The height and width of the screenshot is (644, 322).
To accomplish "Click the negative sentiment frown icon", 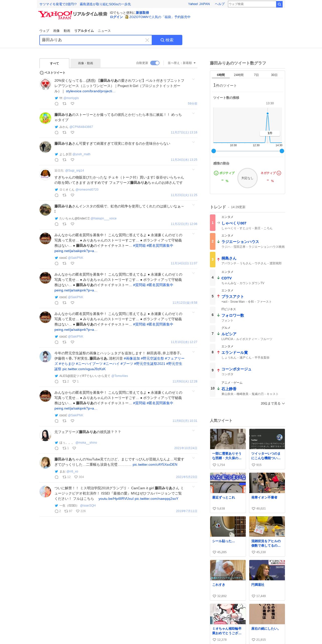I will click(x=279, y=173).
